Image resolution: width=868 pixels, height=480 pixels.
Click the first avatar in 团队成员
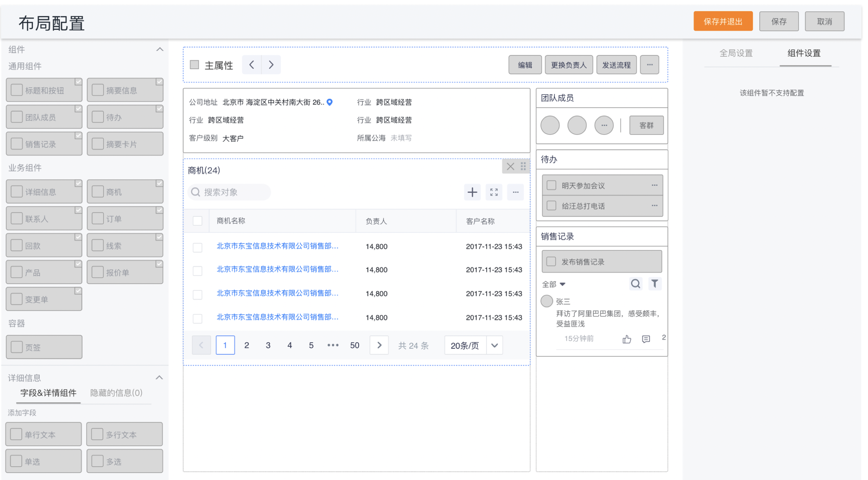tap(550, 126)
